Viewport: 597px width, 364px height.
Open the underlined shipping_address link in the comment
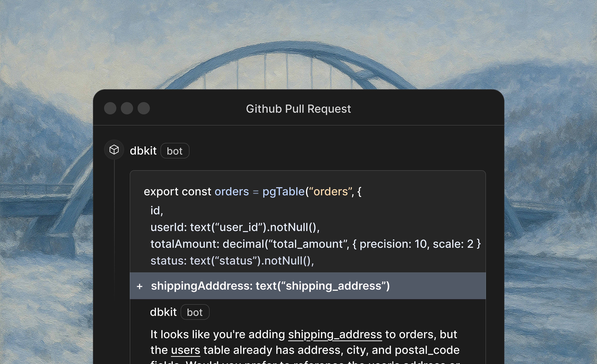(x=335, y=334)
